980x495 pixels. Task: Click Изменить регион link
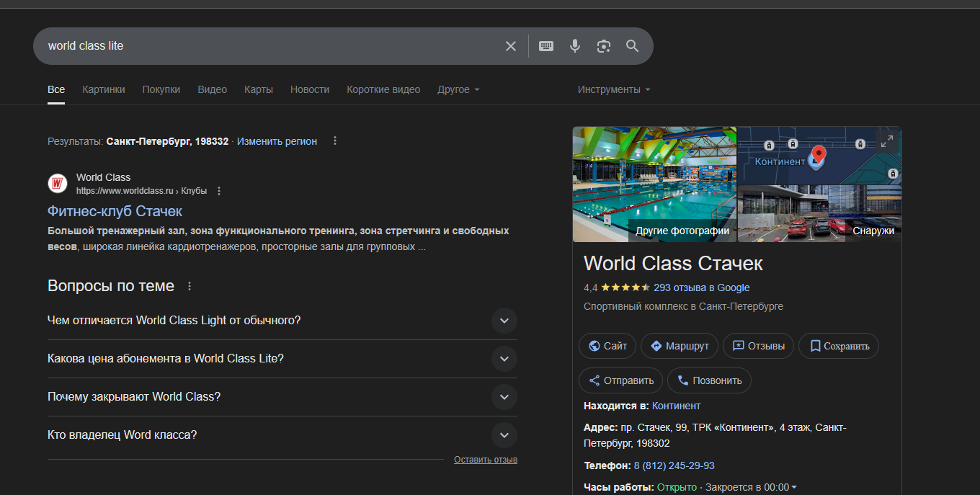[277, 141]
